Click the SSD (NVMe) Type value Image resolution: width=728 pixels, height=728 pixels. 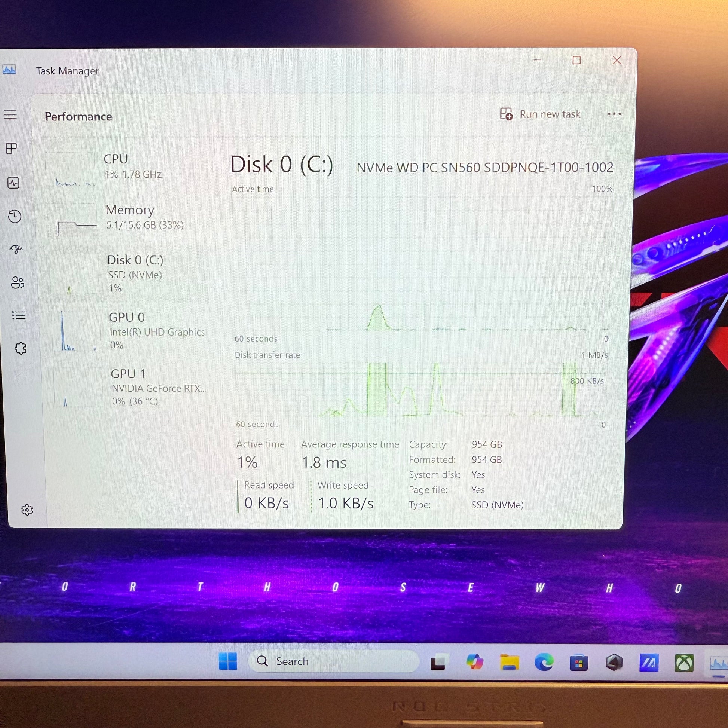click(498, 505)
